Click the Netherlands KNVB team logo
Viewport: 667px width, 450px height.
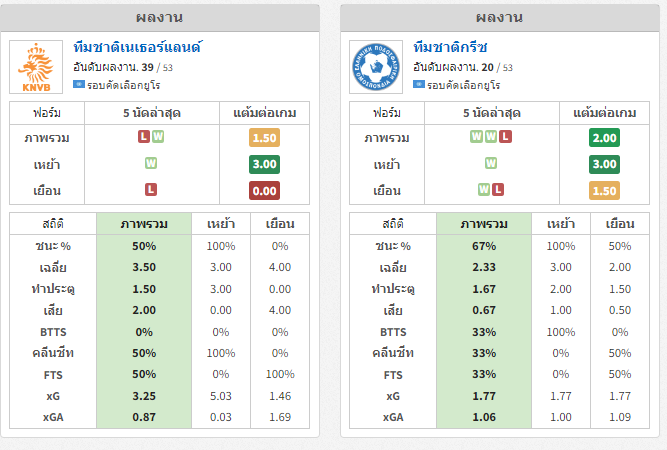[x=36, y=67]
